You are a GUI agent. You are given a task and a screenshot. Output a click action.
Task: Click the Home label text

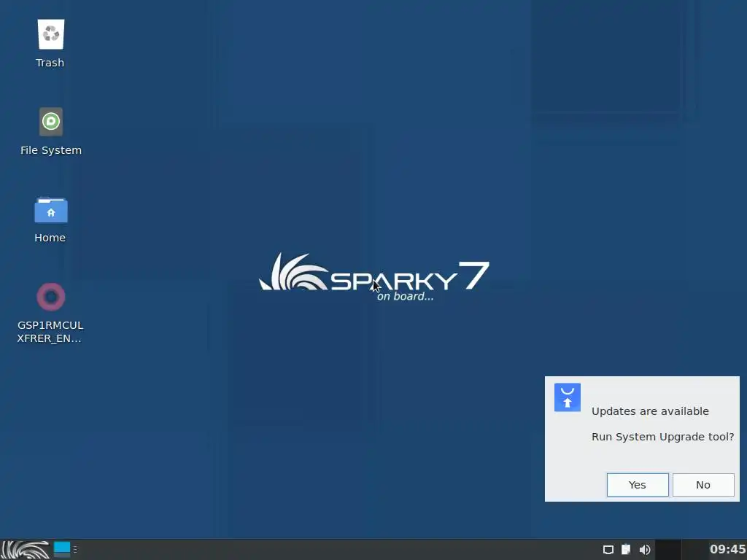coord(50,238)
